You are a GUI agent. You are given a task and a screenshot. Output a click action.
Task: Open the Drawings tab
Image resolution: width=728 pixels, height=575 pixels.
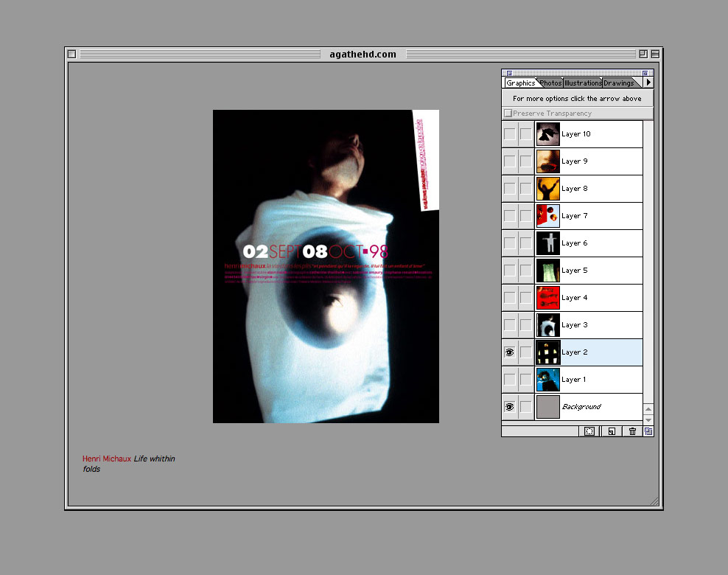[x=618, y=83]
